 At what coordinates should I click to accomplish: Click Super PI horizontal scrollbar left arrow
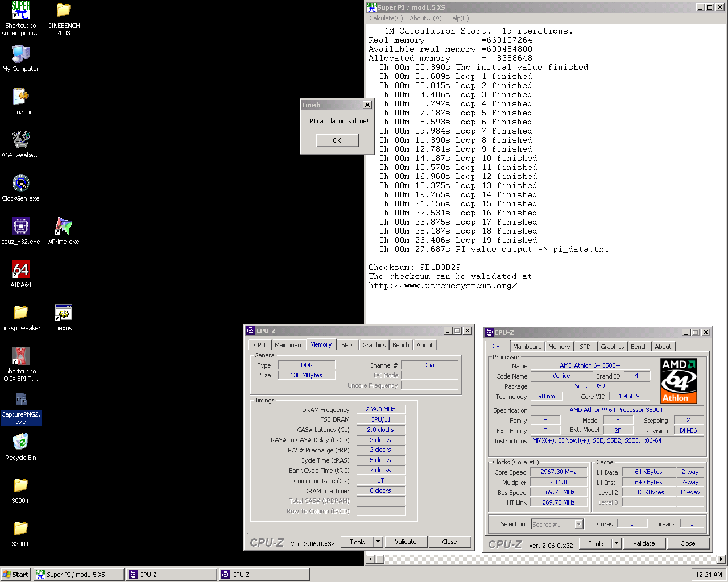point(371,559)
